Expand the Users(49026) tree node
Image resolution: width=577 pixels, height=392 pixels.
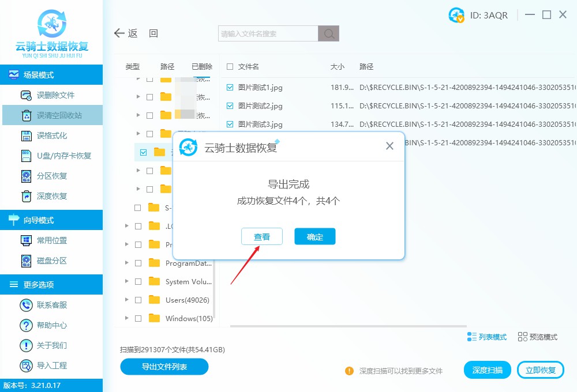tap(127, 299)
